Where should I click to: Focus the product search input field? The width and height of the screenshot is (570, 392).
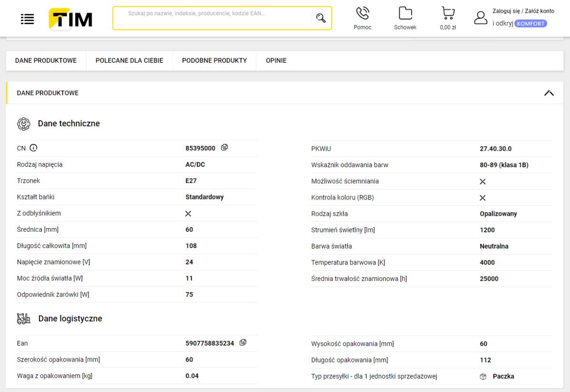click(x=213, y=18)
